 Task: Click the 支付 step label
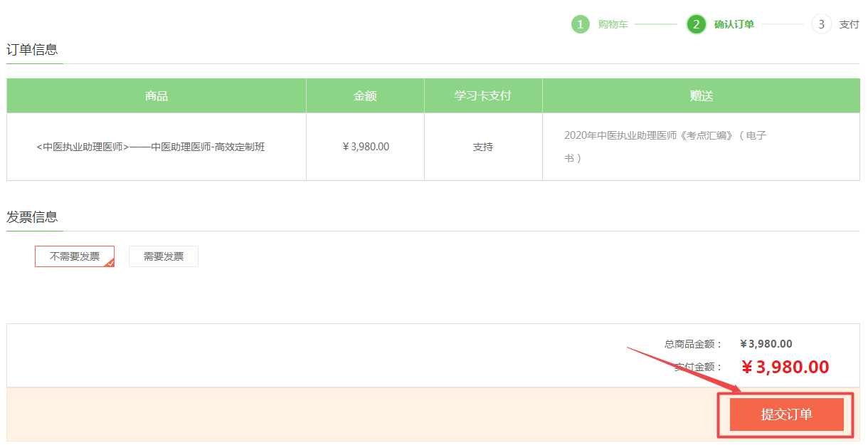(x=849, y=24)
